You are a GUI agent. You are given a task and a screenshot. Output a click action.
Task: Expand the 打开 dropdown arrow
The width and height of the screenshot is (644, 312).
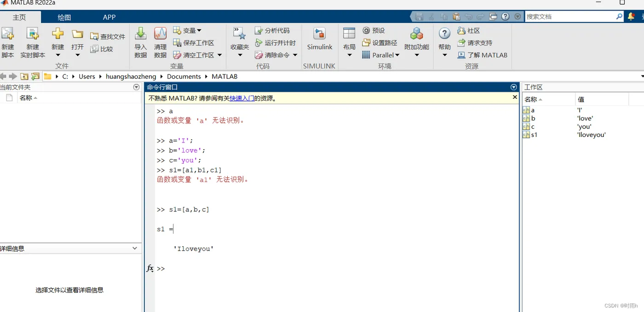[77, 55]
